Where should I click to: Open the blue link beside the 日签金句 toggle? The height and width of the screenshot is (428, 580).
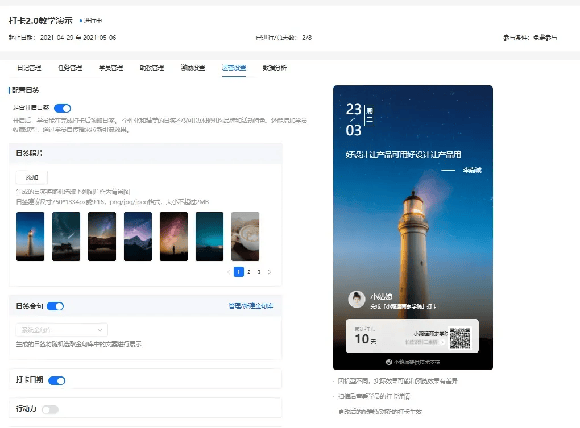(251, 306)
